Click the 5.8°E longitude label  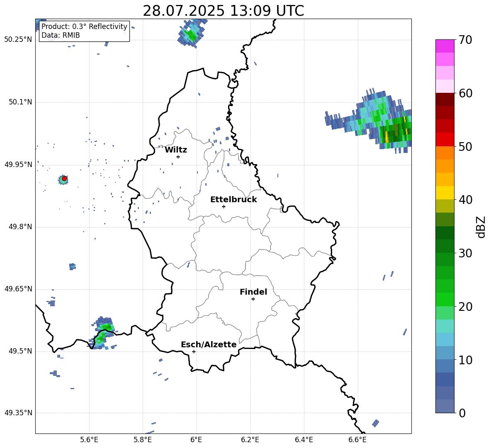(x=143, y=440)
